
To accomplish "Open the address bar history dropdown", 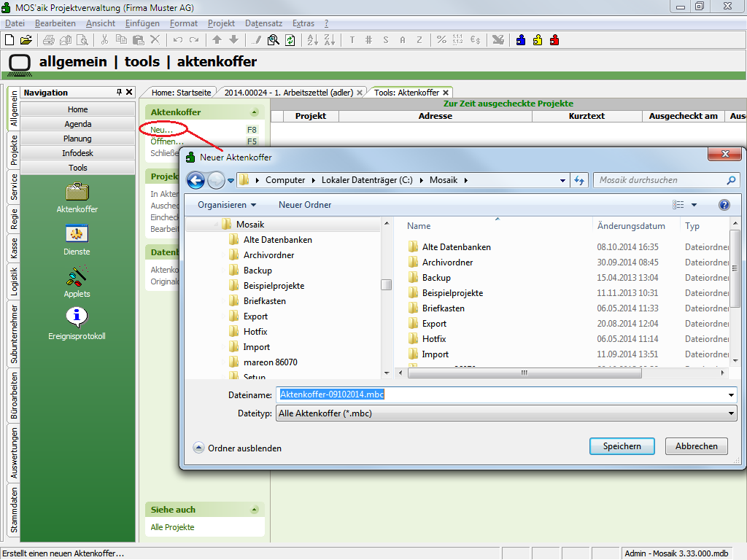I will [x=562, y=181].
